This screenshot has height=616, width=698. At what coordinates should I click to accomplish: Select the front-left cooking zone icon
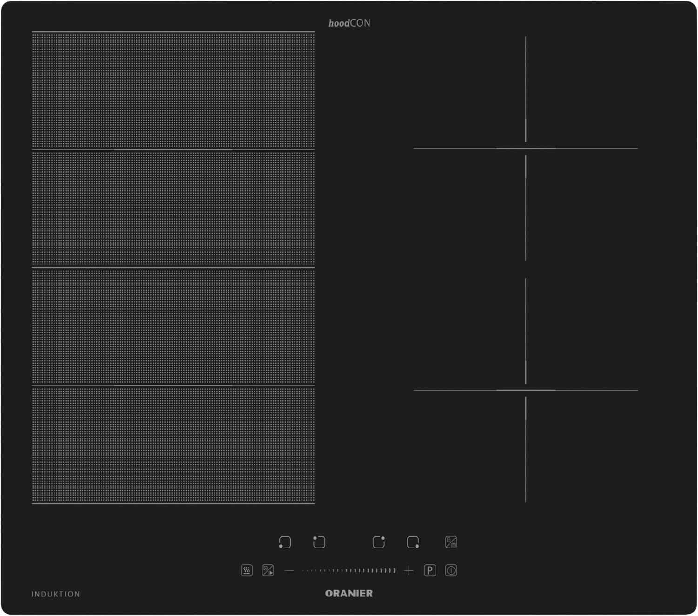coord(285,542)
